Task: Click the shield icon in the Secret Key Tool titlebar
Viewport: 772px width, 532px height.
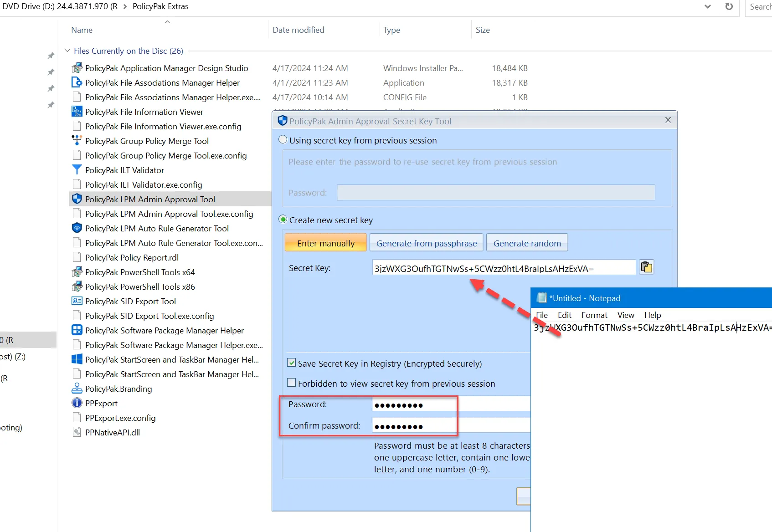Action: point(283,121)
